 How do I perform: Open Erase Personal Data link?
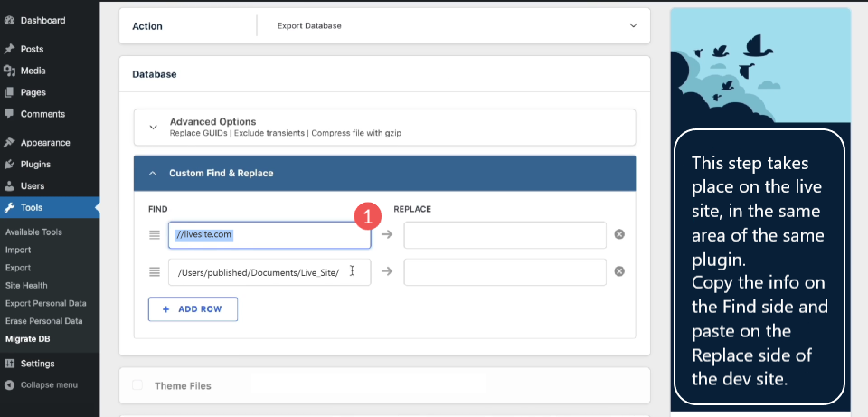coord(43,321)
